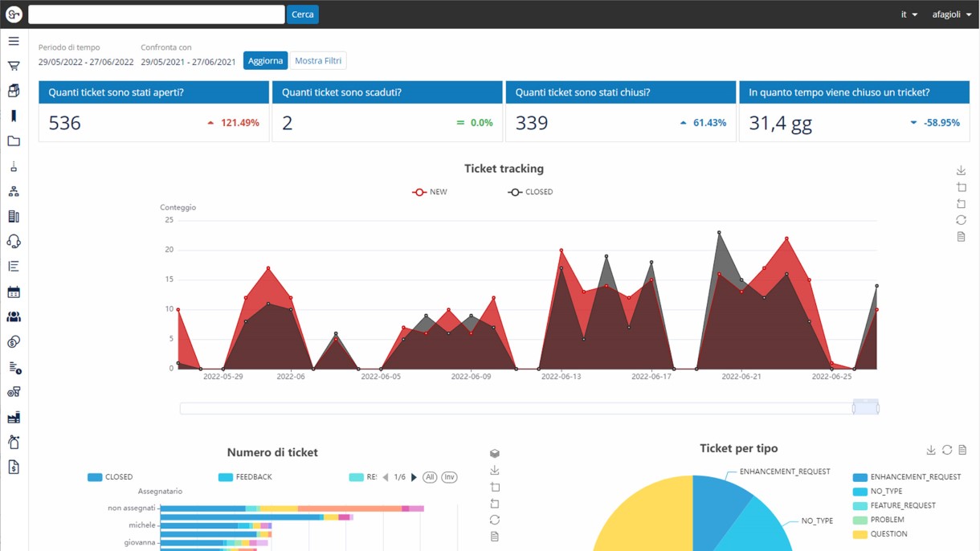Click the 31,4 gg closing time value
Screen dimensions: 980x551
[780, 123]
